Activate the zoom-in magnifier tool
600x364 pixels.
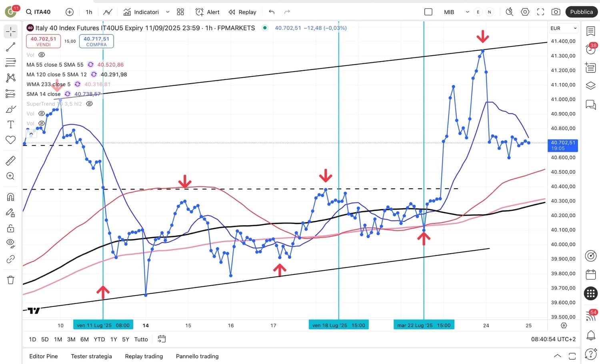click(11, 176)
